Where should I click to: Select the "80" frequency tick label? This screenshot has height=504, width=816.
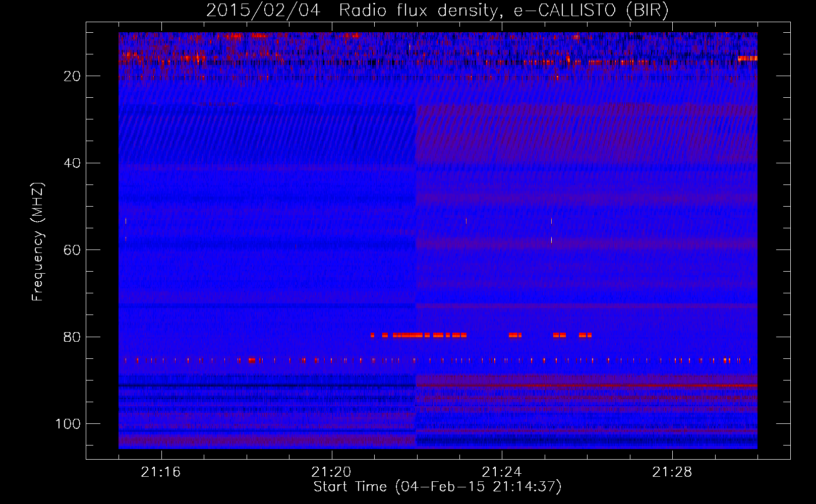73,337
